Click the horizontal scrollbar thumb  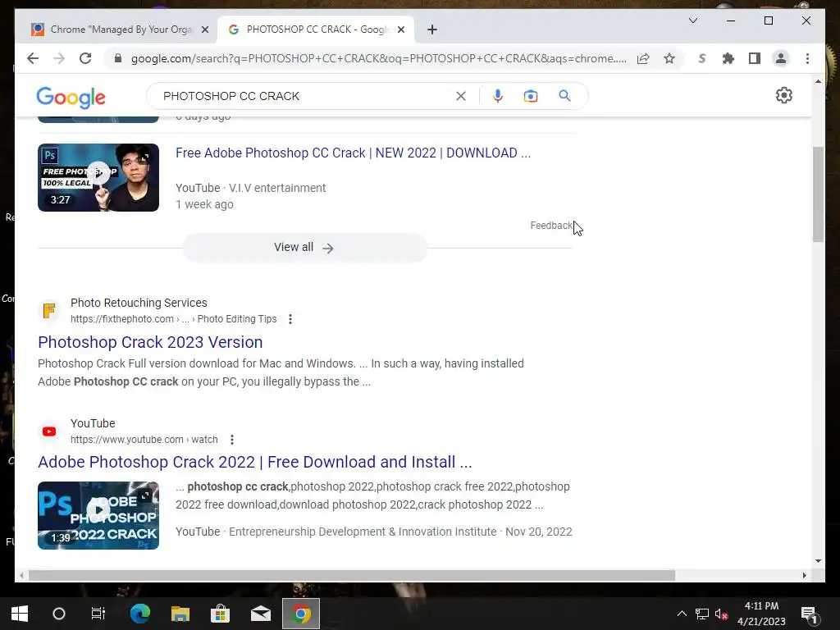[x=352, y=576]
